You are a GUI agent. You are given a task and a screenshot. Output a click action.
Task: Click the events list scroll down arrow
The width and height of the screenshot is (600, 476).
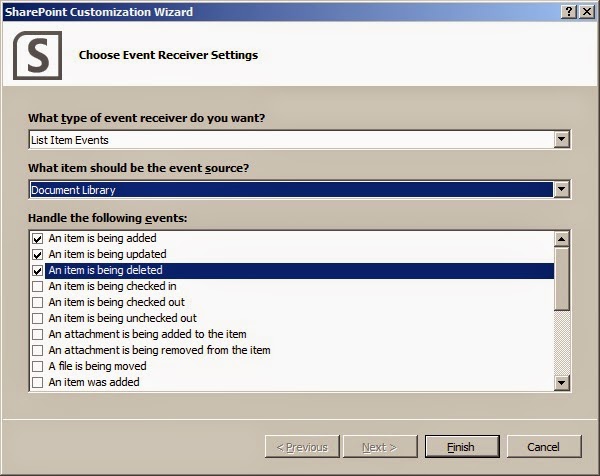click(x=561, y=382)
